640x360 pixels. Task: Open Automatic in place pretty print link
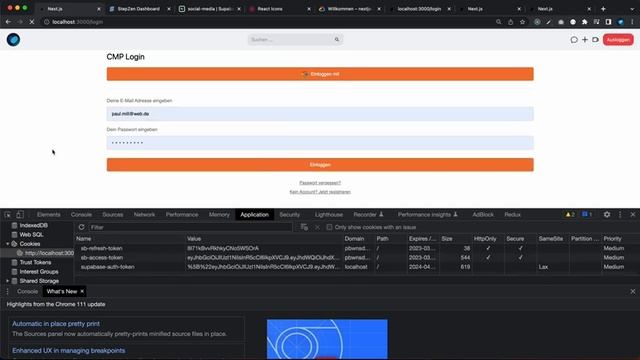[x=56, y=323]
